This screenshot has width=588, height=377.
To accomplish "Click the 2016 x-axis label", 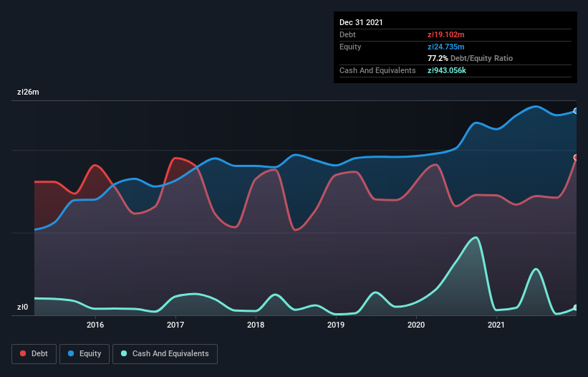I will point(95,325).
